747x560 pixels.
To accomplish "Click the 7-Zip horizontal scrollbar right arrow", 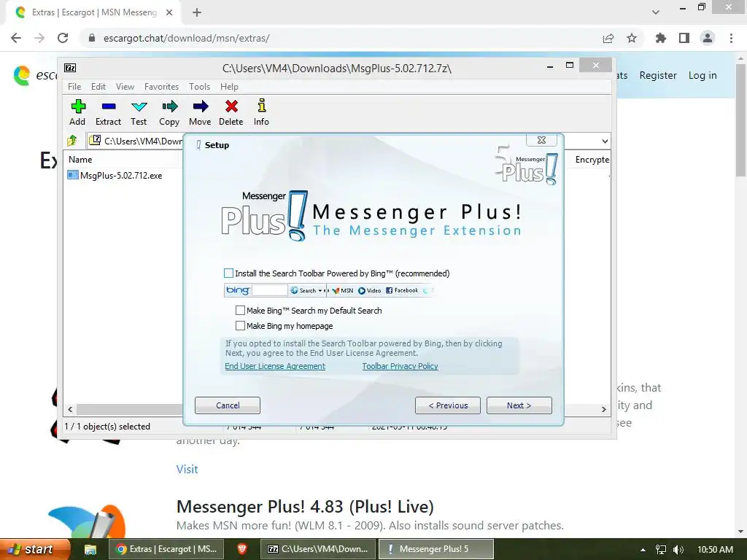I will click(x=603, y=409).
